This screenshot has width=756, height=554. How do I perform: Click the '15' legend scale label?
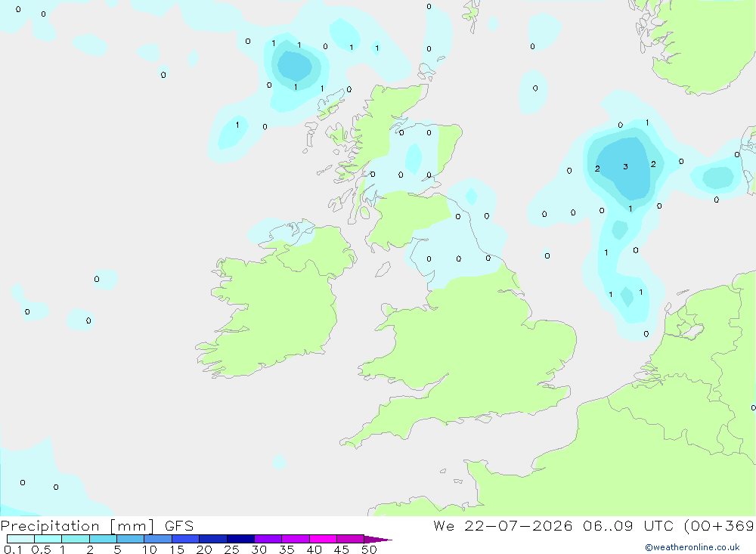(177, 549)
